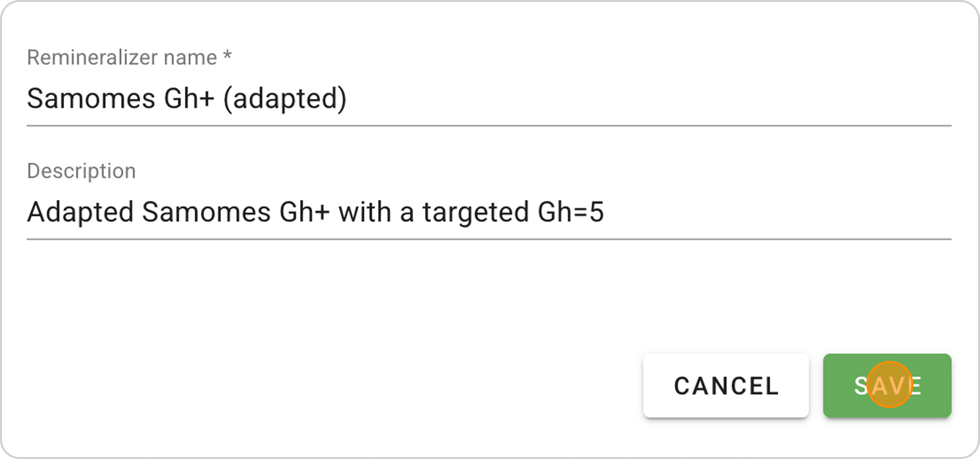Viewport: 980px width, 459px height.
Task: Click 'Gh+' in the Remineralizer name field
Action: pos(189,98)
